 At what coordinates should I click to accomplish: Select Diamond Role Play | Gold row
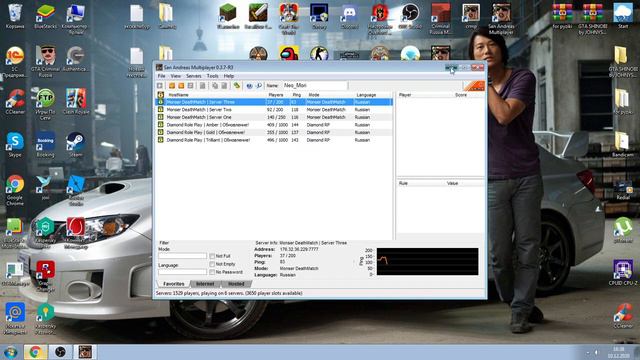(x=274, y=132)
